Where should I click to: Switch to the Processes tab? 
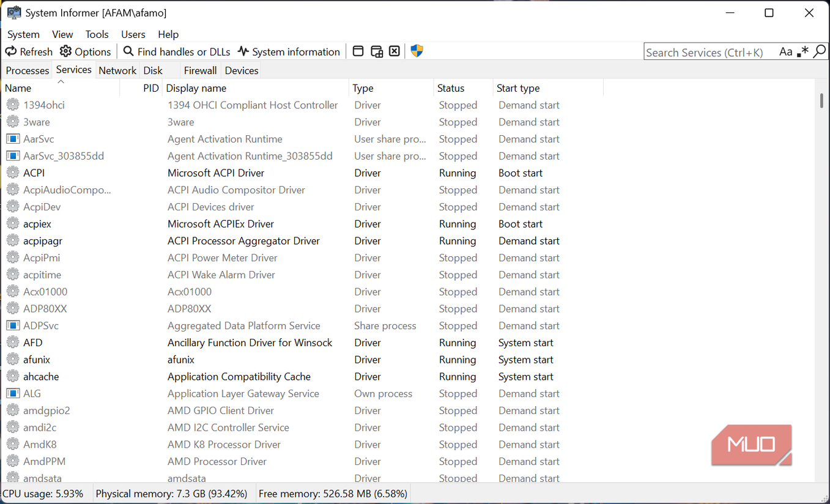tap(28, 70)
